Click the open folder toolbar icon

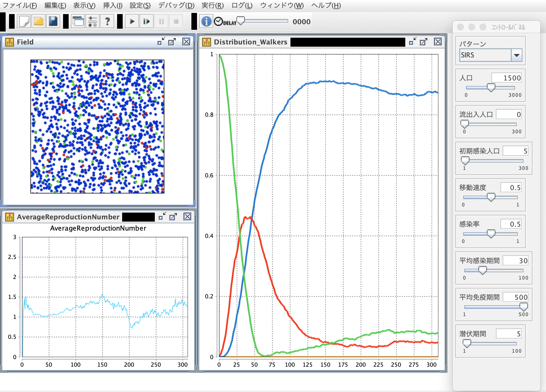(x=39, y=21)
